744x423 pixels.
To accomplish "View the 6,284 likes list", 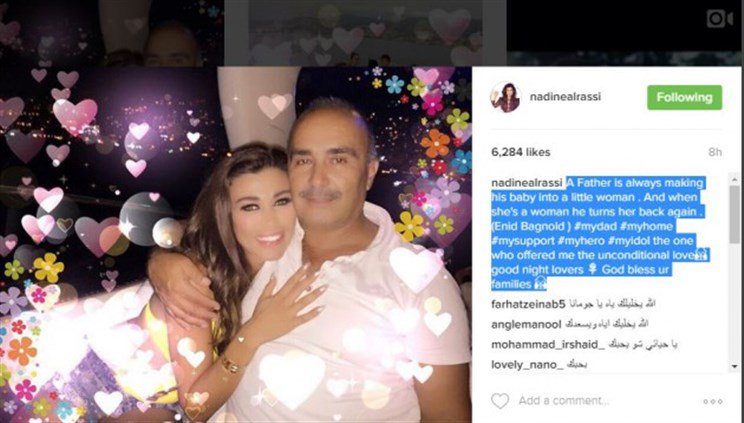I will 521,152.
